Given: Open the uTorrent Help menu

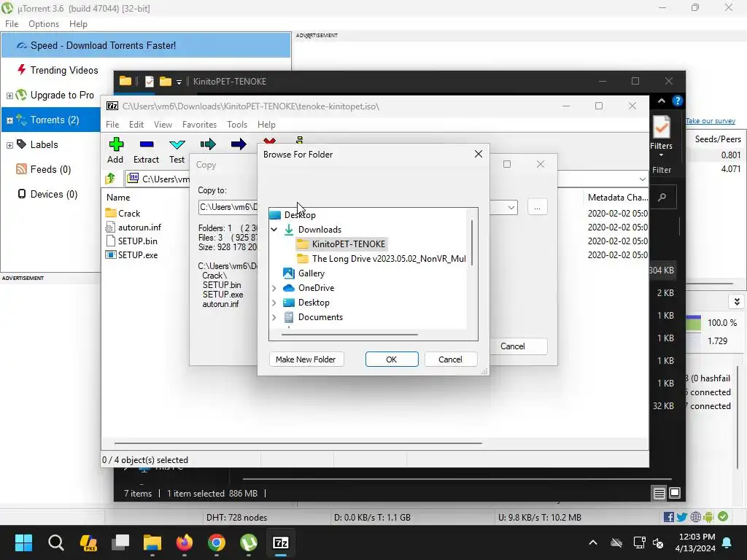Looking at the screenshot, I should point(78,24).
